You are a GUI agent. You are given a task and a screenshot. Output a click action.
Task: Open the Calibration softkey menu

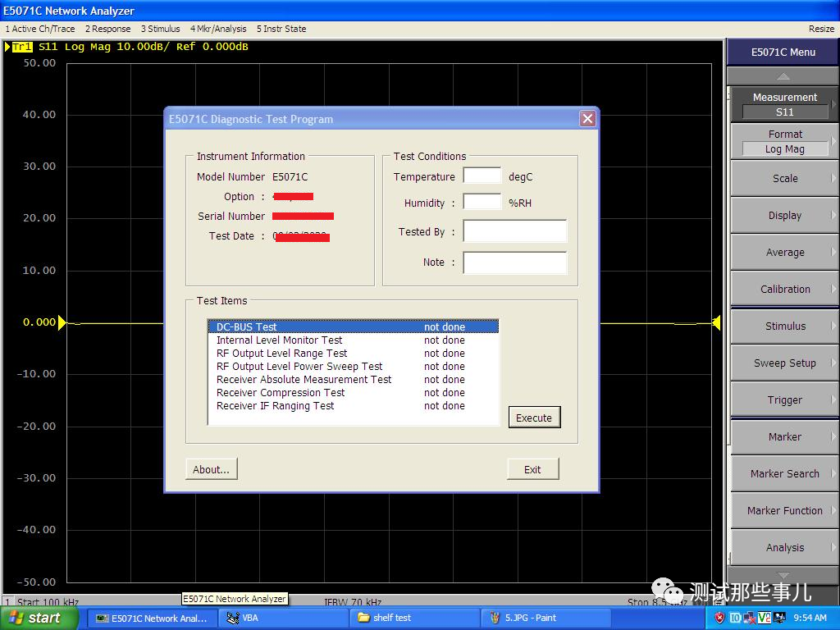[784, 290]
